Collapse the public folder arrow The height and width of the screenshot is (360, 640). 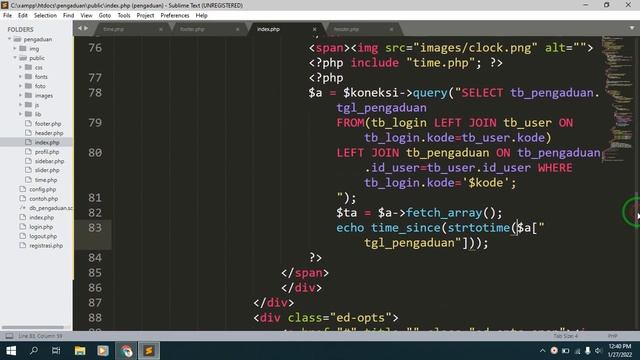pos(15,58)
